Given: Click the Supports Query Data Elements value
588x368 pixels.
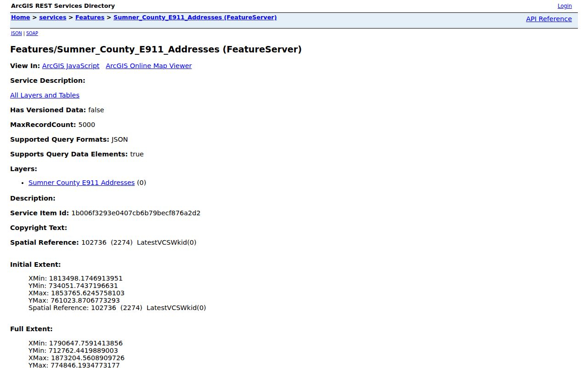Looking at the screenshot, I should coord(137,154).
